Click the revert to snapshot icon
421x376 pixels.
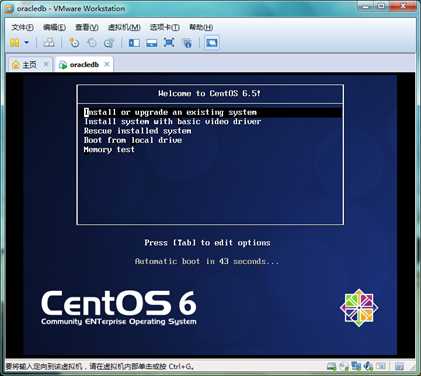tap(91, 43)
